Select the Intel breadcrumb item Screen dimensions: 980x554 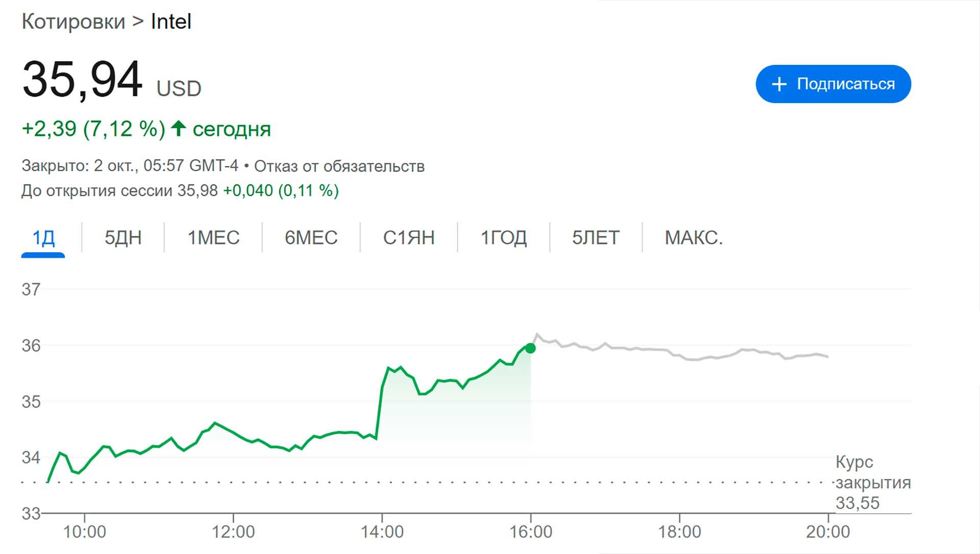point(170,21)
